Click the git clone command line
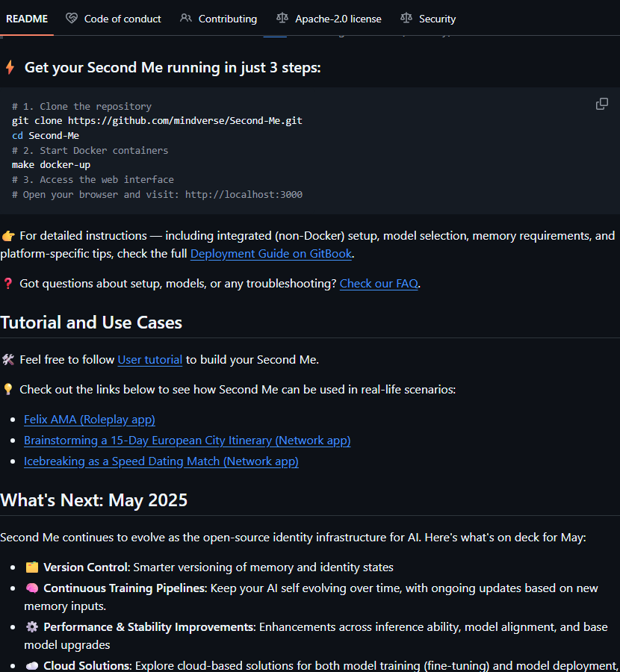Screen dimensions: 620x672 pyautogui.click(x=157, y=120)
